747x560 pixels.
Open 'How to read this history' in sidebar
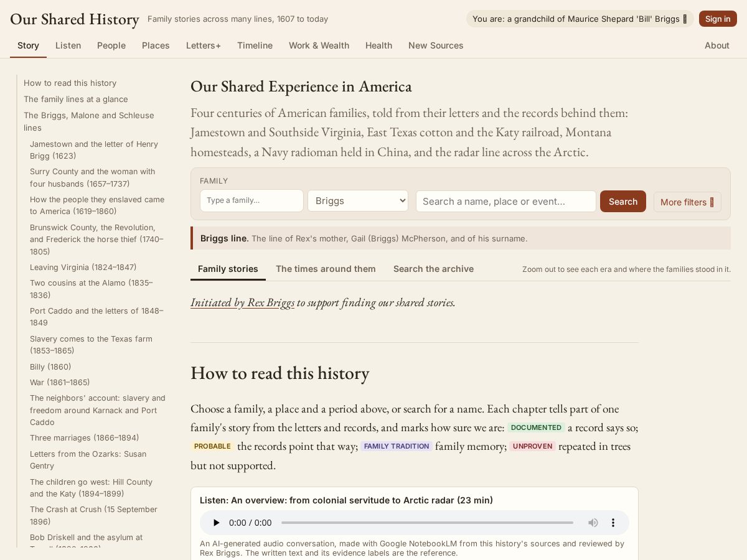coord(70,83)
